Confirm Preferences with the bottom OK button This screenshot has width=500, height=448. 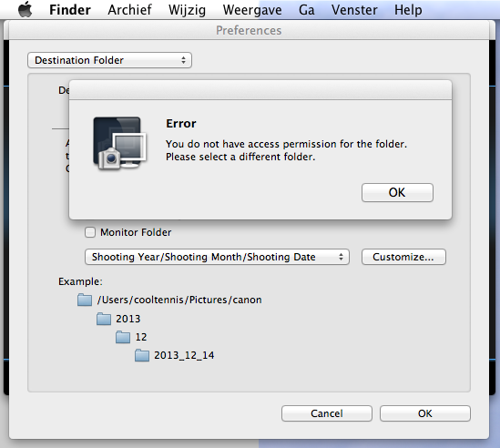pyautogui.click(x=425, y=413)
